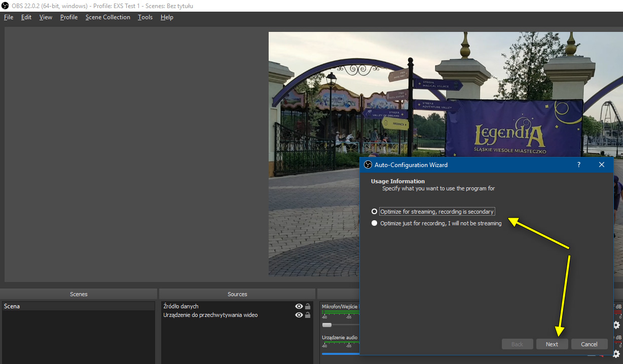Open the Help menu
623x364 pixels.
coord(167,17)
